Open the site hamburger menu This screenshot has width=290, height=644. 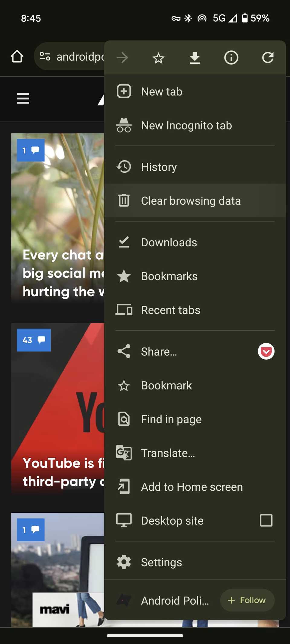click(x=23, y=98)
